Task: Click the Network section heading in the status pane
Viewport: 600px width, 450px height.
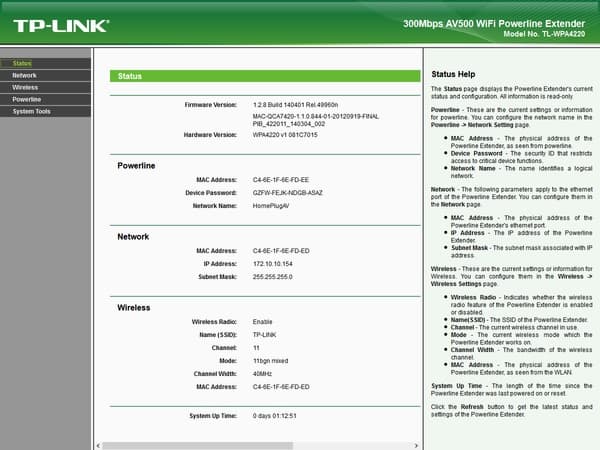Action: [x=133, y=237]
